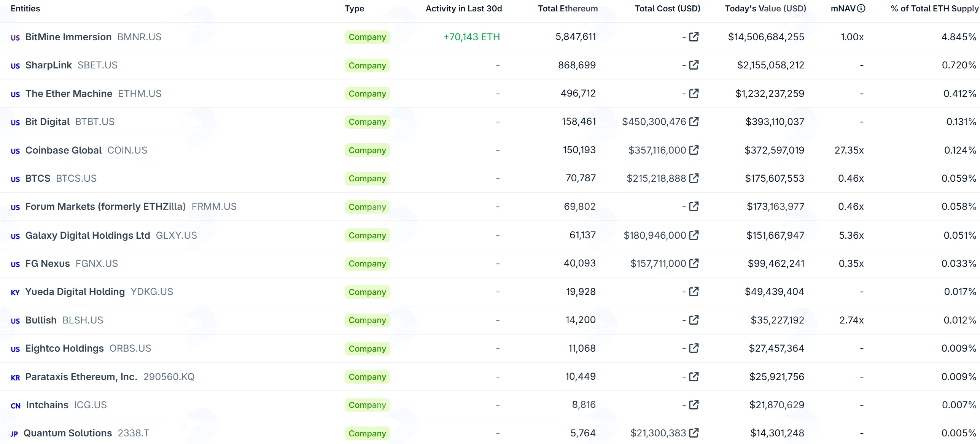Open the SharpLink entity page
Image resolution: width=980 pixels, height=444 pixels.
coord(49,65)
